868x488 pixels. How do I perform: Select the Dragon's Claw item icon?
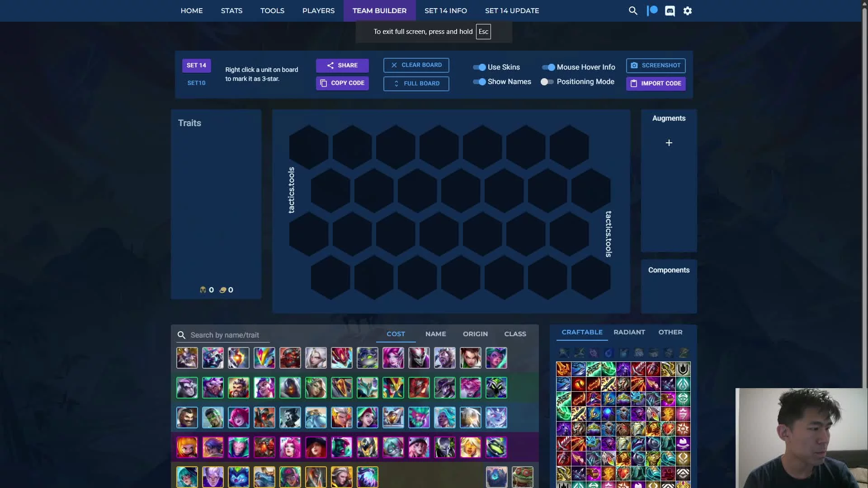pyautogui.click(x=638, y=444)
